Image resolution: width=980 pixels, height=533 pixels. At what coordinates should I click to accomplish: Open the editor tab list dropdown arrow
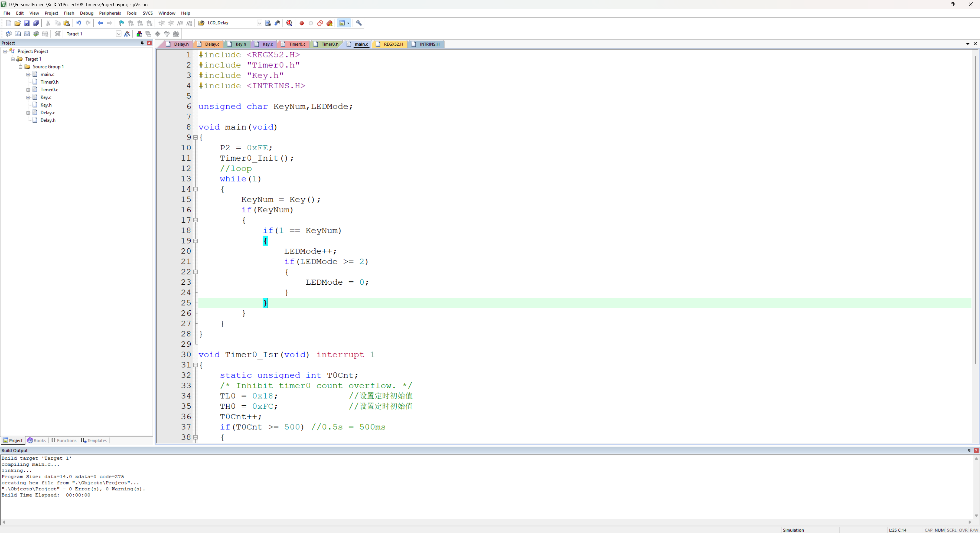(x=968, y=44)
